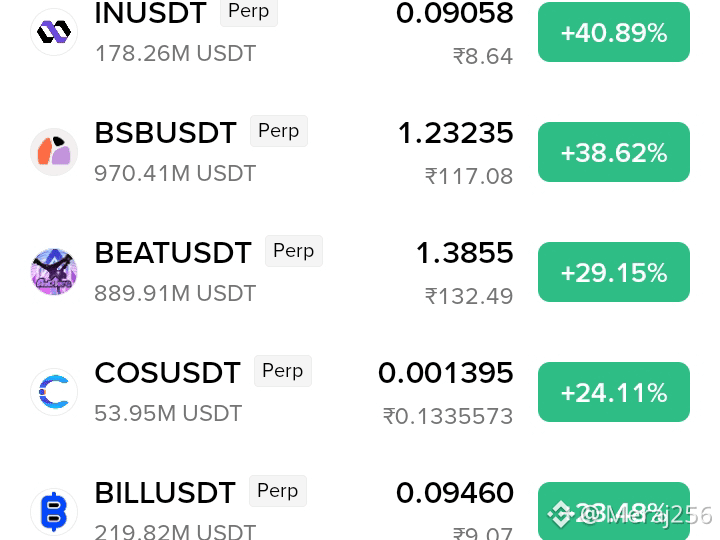Tap the +24.11% change badge
Screen dimensions: 720x540
[x=613, y=392]
